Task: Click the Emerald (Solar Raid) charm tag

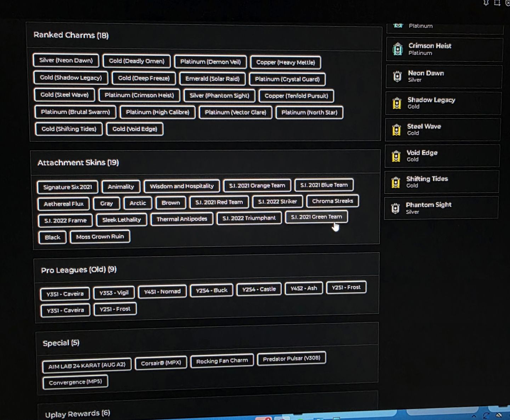Action: pyautogui.click(x=212, y=79)
